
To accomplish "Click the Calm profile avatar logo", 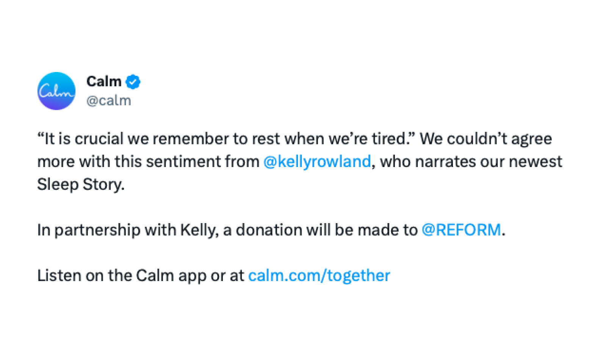I will point(56,91).
